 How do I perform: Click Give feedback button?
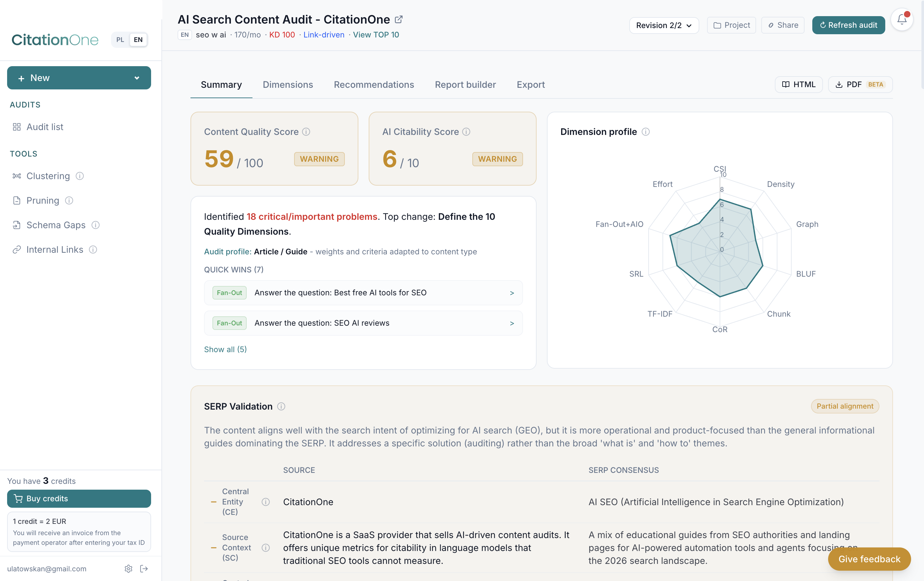coord(869,559)
